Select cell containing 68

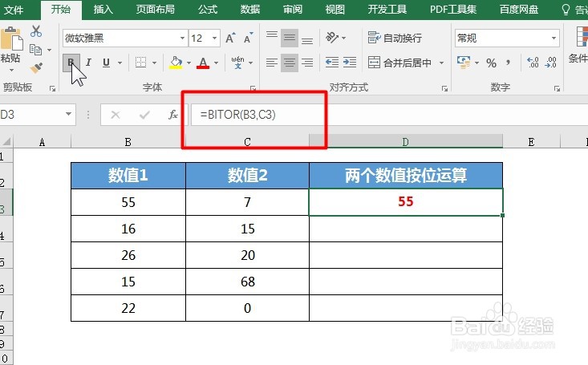pyautogui.click(x=247, y=282)
